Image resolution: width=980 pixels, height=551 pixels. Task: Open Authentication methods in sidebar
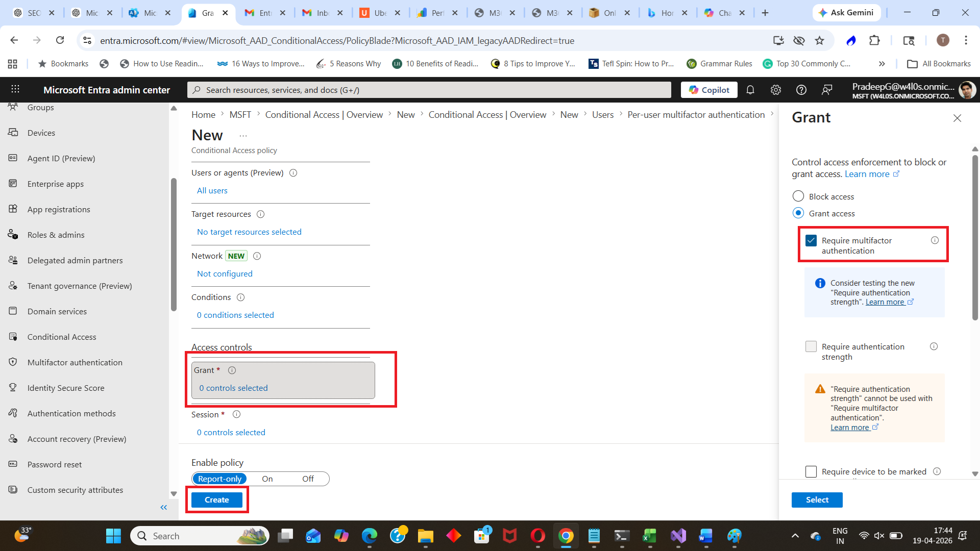[71, 413]
